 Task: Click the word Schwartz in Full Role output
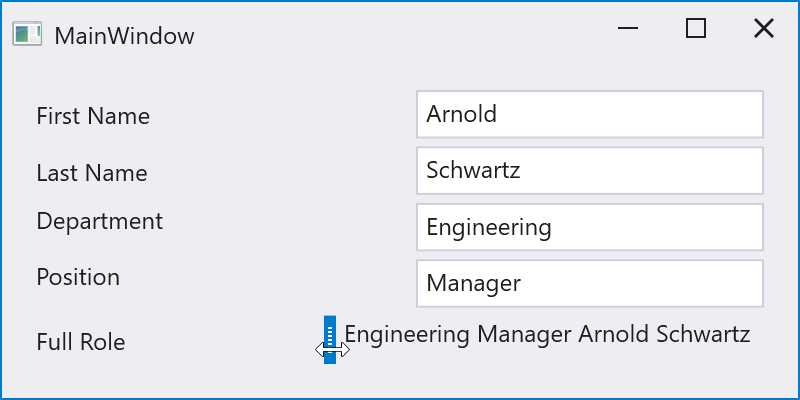pos(703,334)
